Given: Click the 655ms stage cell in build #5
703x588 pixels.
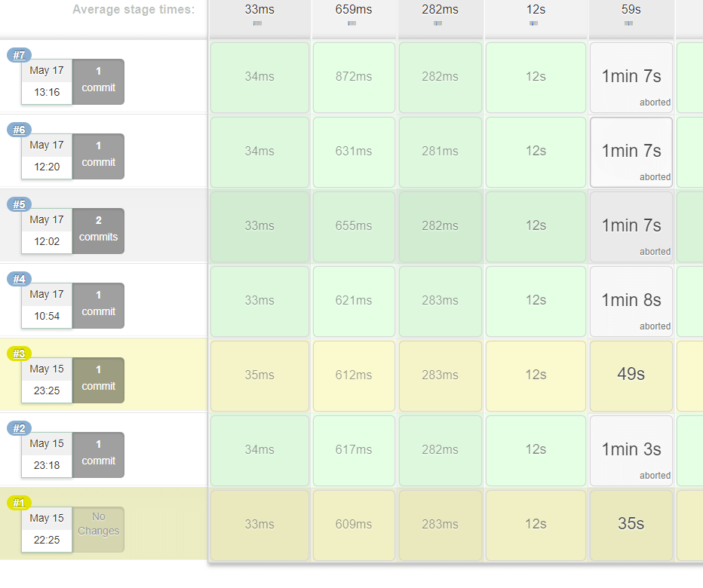Looking at the screenshot, I should [354, 226].
